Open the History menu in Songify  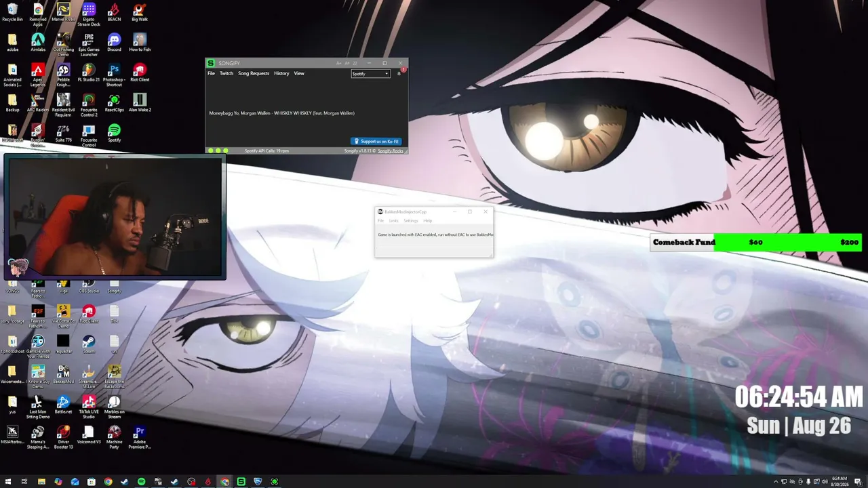point(281,73)
